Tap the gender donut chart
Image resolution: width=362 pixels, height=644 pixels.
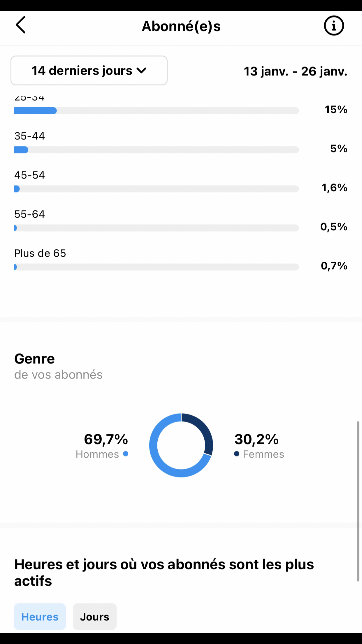tap(181, 445)
